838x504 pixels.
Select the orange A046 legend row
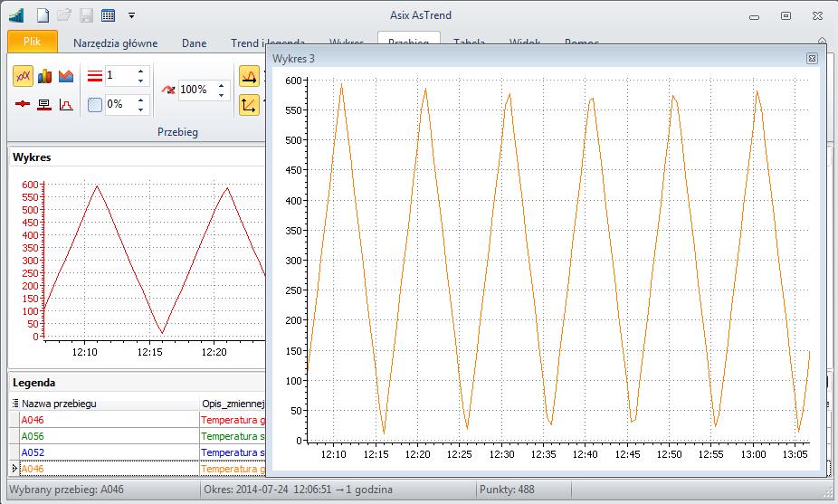(110, 469)
